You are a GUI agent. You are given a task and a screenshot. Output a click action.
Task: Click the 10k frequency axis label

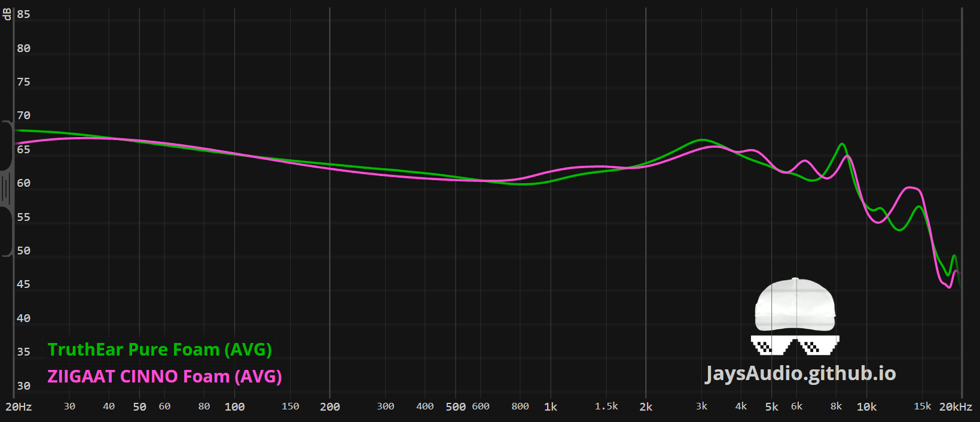coord(867,407)
